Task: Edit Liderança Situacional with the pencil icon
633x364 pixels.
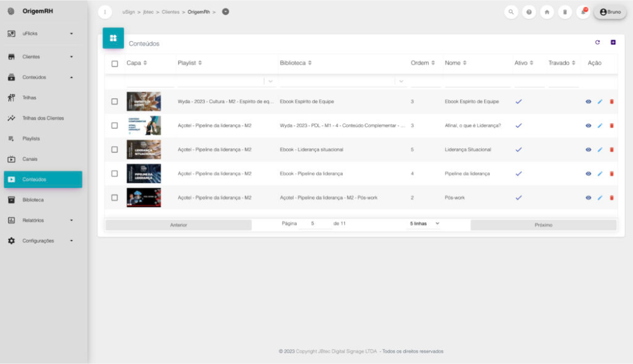Action: (x=600, y=149)
